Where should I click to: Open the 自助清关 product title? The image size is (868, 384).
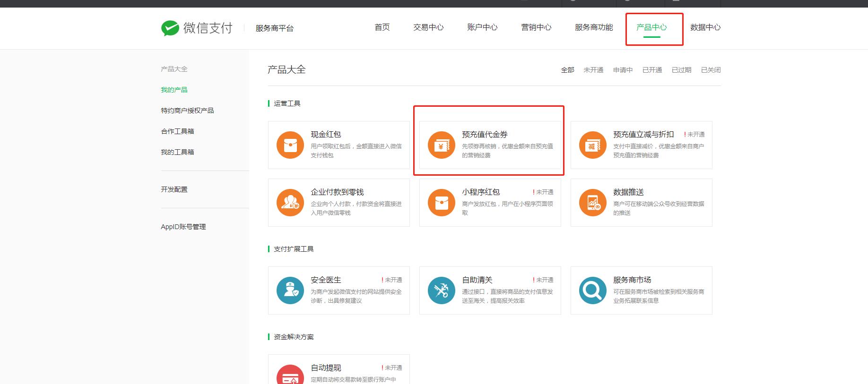point(477,280)
